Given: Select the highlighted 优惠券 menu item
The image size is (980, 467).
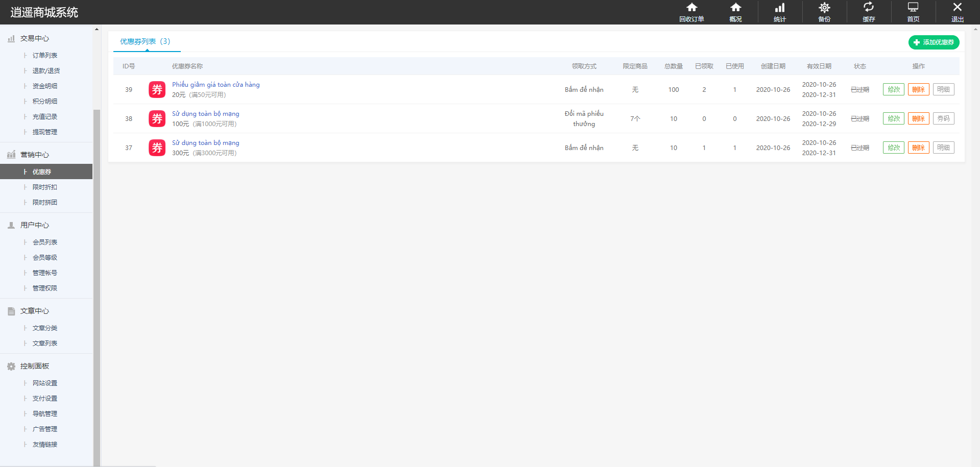Looking at the screenshot, I should coord(46,171).
